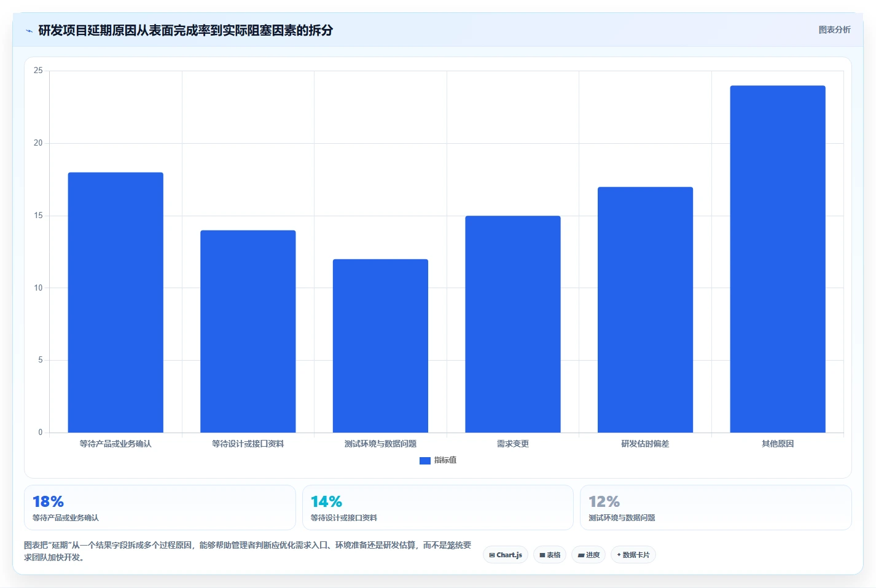Click the description paragraph starting 图表把
The height and width of the screenshot is (588, 876).
[x=248, y=551]
